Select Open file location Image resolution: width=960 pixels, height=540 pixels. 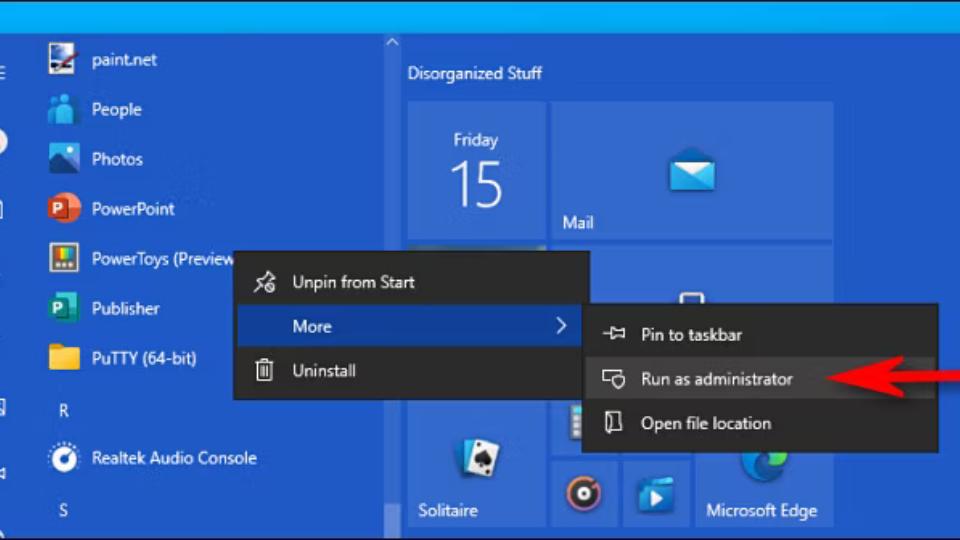click(760, 423)
